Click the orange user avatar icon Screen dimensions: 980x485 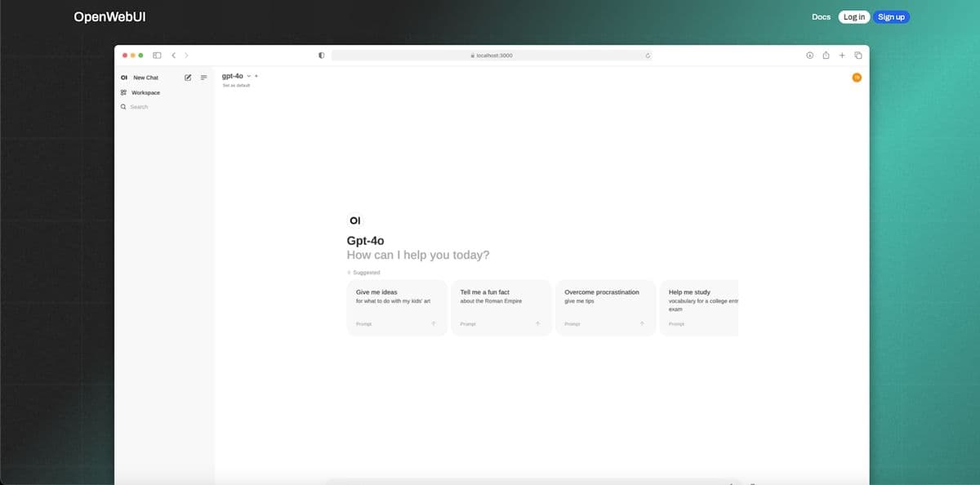(x=857, y=78)
